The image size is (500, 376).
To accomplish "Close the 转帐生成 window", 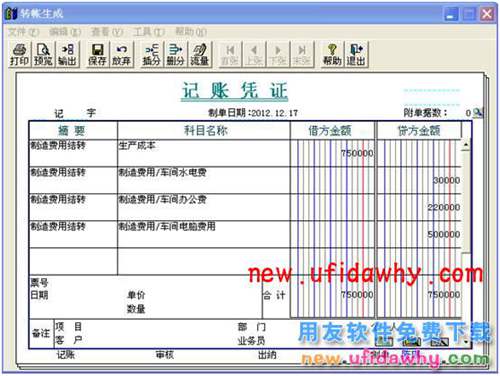I will [487, 14].
